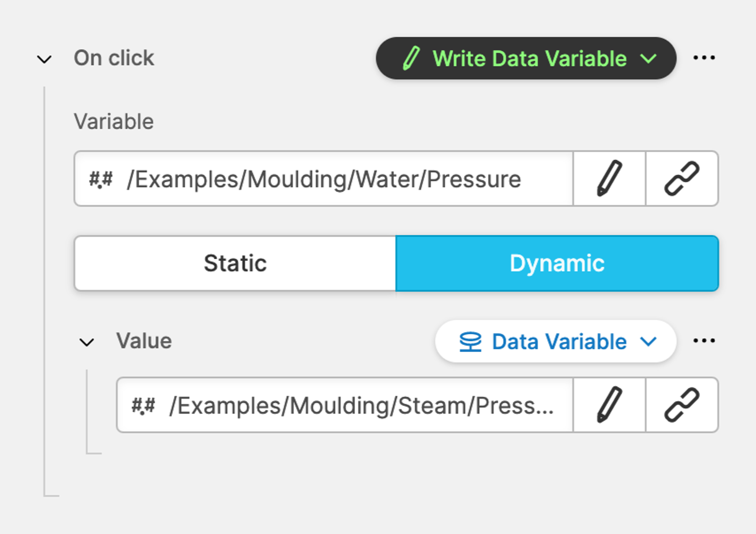756x534 pixels.
Task: Open the three-dot menu for On click
Action: [704, 58]
